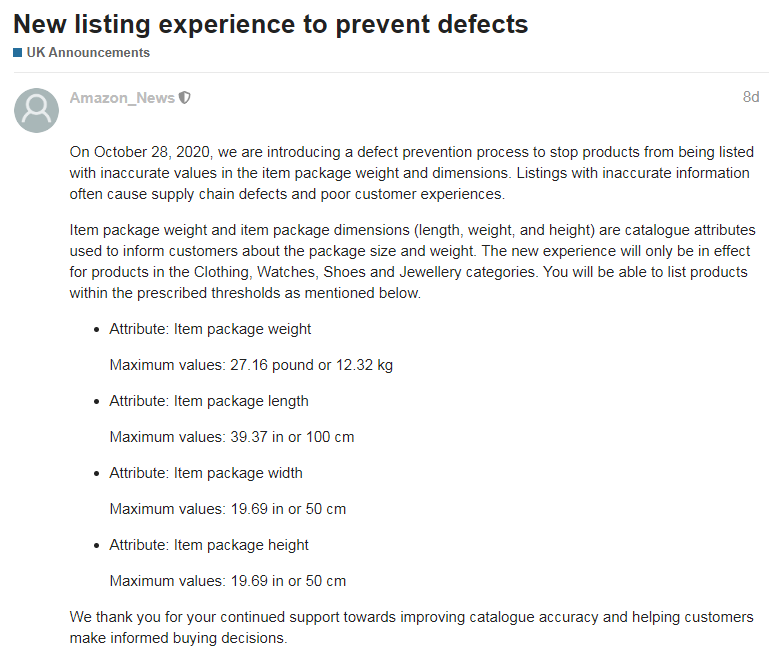Open the Amazon_News user profile name

pos(122,98)
